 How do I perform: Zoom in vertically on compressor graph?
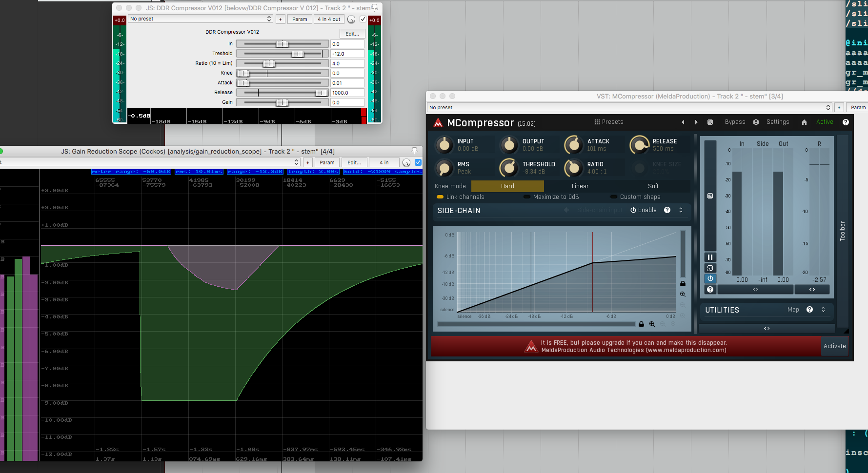(683, 294)
